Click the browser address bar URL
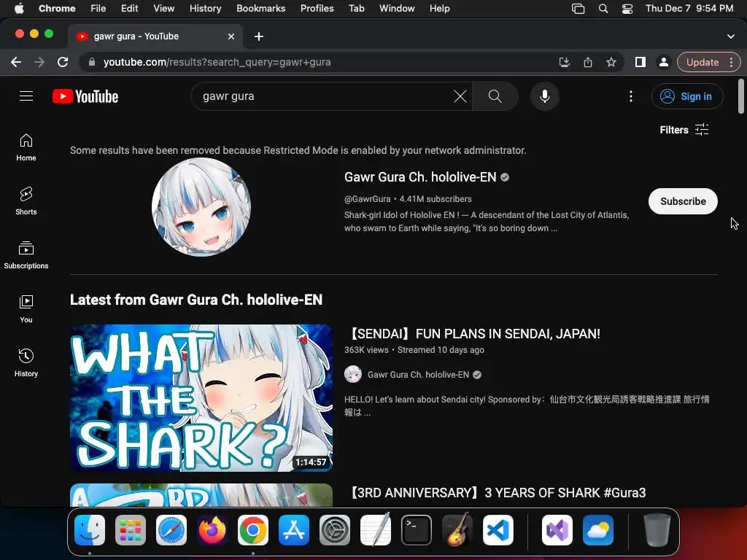747x560 pixels. [217, 62]
